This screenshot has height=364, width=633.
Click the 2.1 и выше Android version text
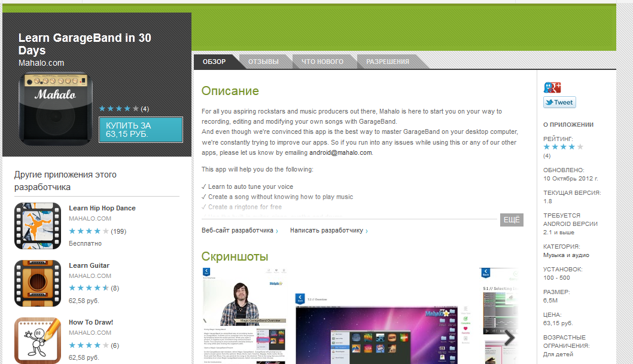click(559, 233)
